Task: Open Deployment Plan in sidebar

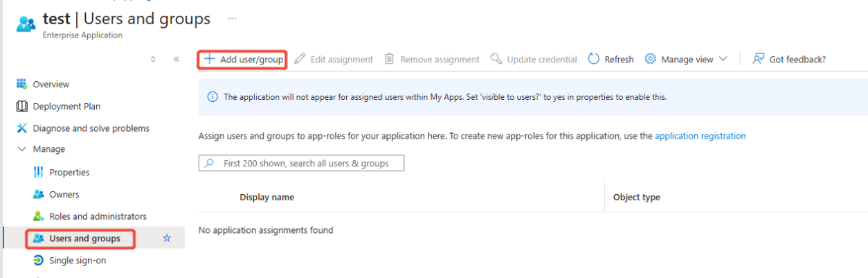Action: [66, 106]
